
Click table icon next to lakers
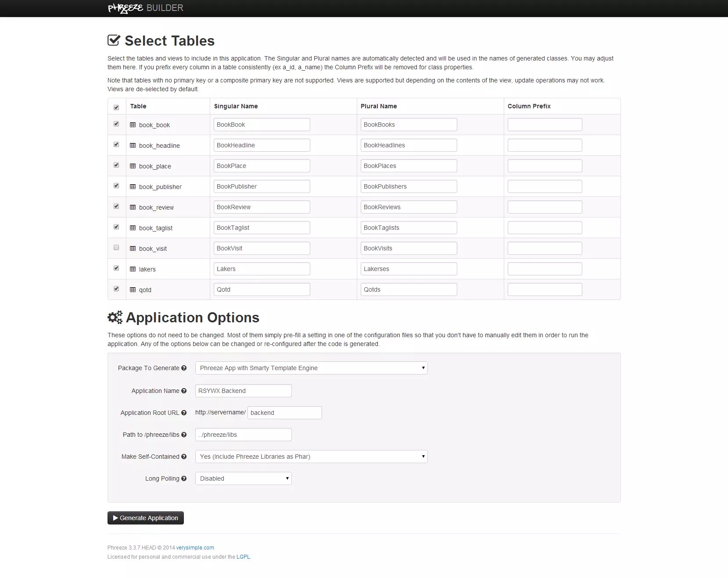pos(133,269)
